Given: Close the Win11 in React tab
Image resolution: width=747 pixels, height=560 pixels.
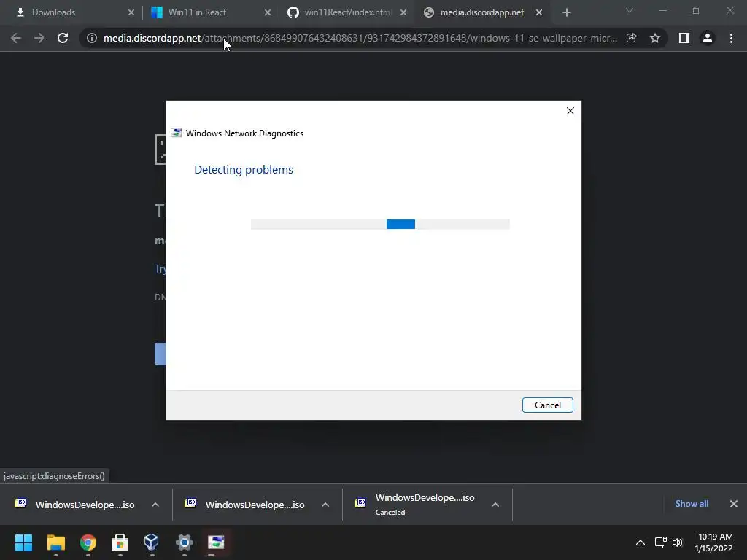Looking at the screenshot, I should pos(268,12).
